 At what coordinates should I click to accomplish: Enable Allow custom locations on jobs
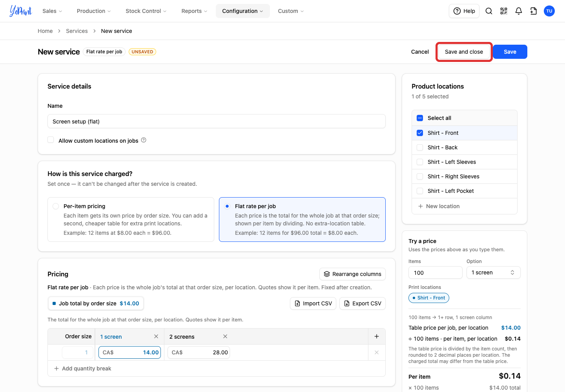[x=51, y=140]
